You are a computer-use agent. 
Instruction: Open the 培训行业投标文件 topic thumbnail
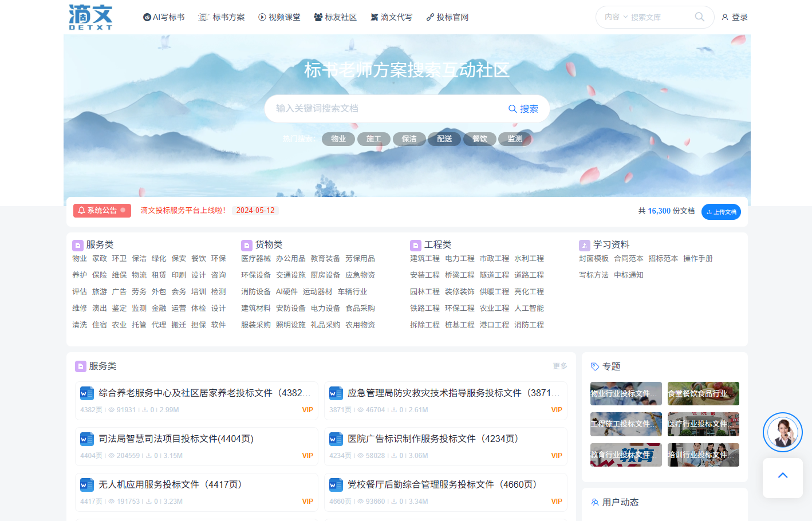(703, 455)
